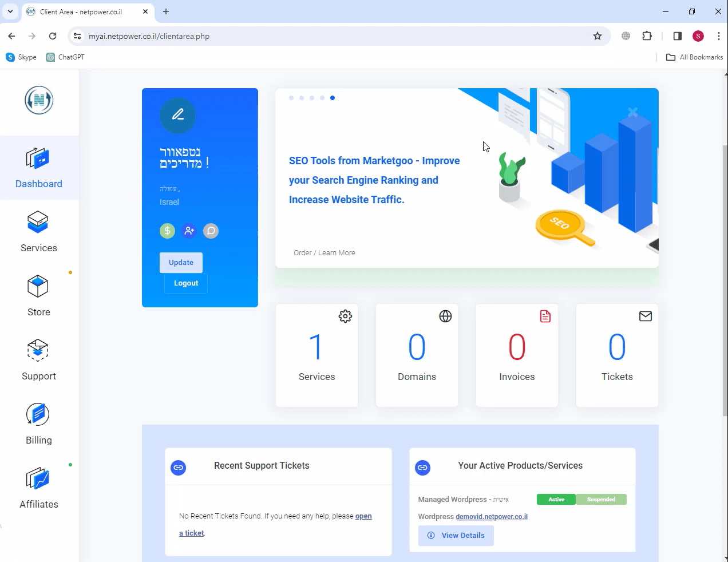
Task: Click the site information icon in address bar
Action: point(77,36)
